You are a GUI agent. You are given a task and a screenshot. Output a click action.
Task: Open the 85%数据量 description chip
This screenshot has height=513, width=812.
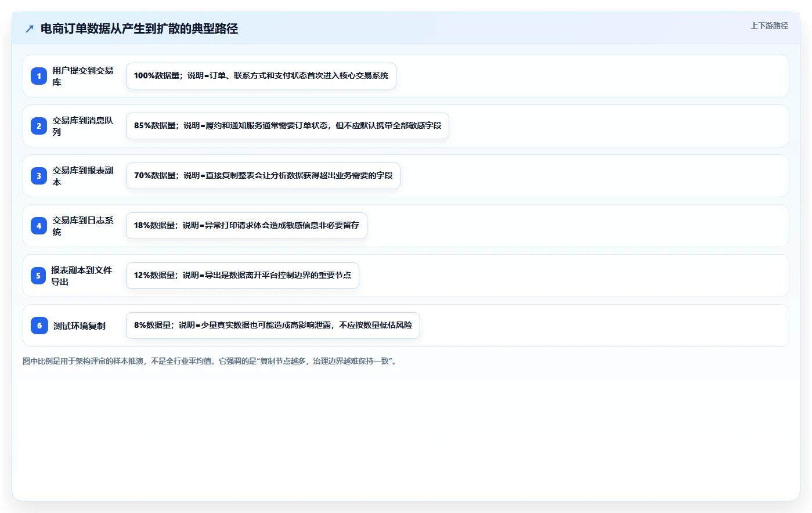[x=287, y=126]
